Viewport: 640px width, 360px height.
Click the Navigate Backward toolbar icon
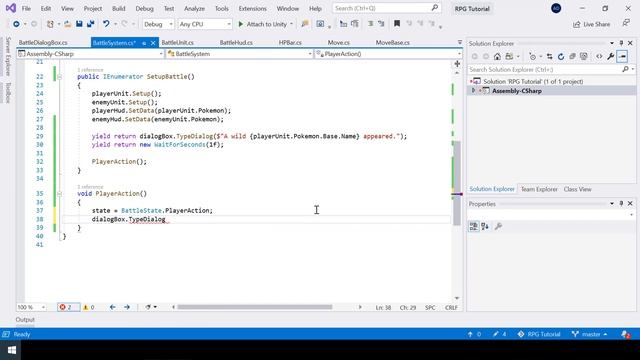click(16, 24)
